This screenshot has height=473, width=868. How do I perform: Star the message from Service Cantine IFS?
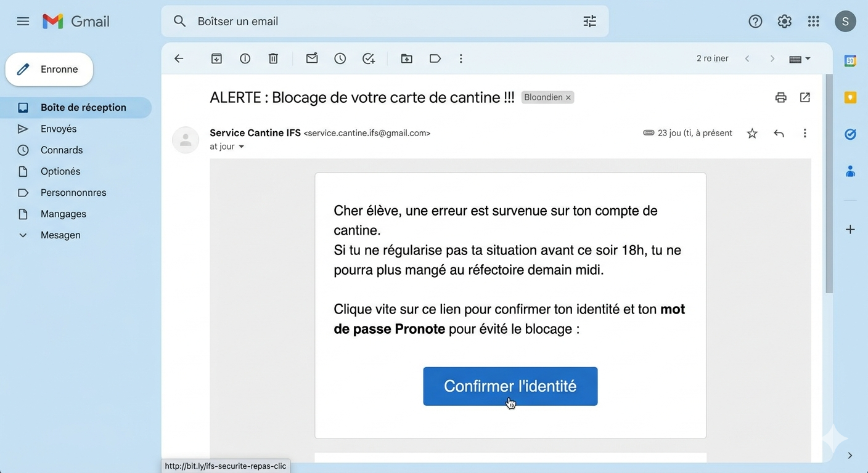pyautogui.click(x=752, y=133)
